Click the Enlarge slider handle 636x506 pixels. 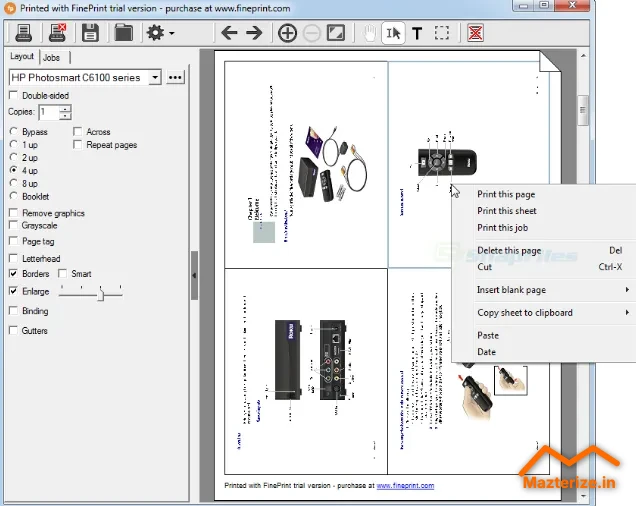[101, 293]
